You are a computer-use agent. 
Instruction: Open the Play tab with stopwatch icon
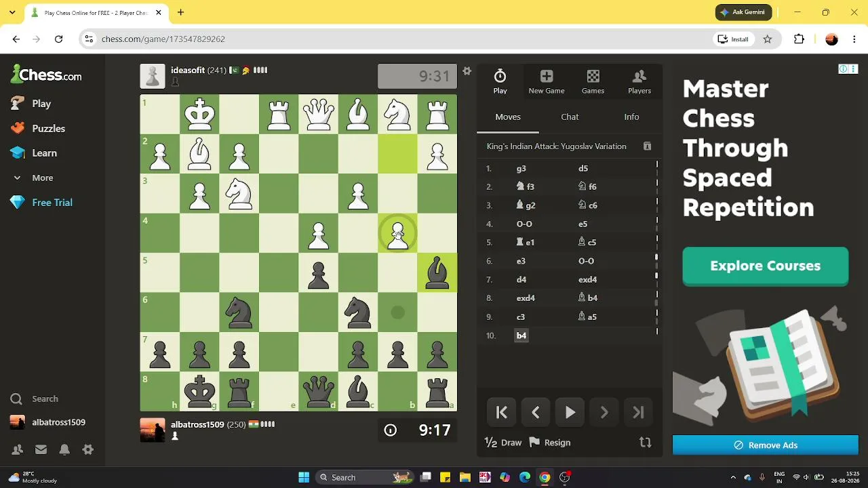coord(500,81)
